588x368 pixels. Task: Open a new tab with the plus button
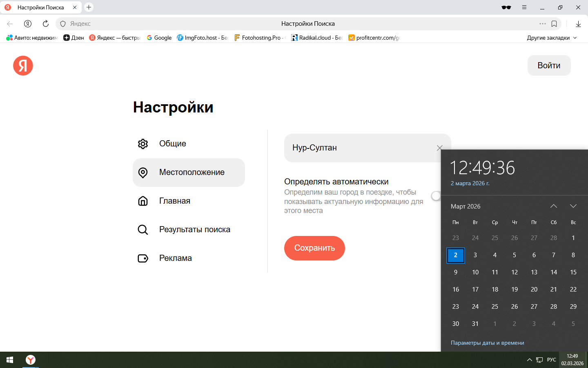click(x=89, y=7)
